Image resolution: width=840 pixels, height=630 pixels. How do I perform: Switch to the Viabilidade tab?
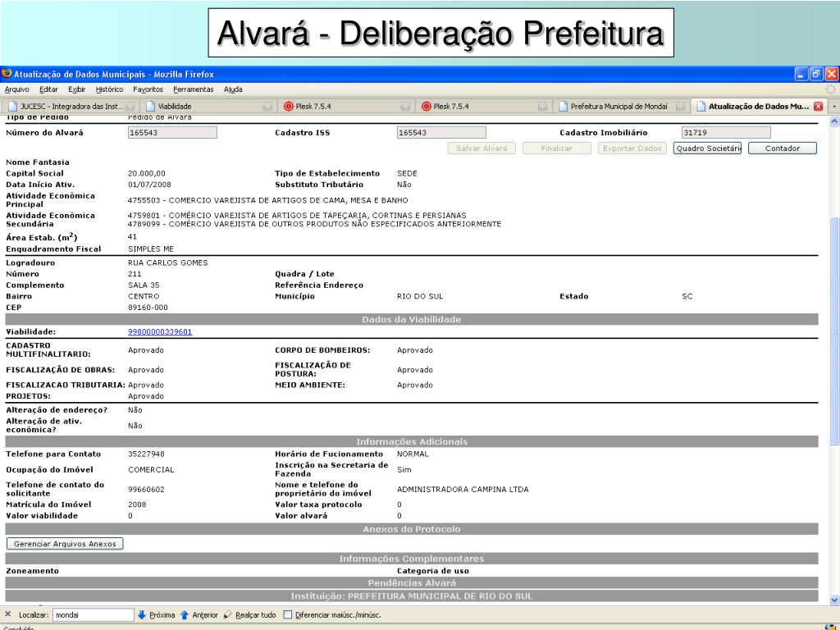(x=208, y=107)
